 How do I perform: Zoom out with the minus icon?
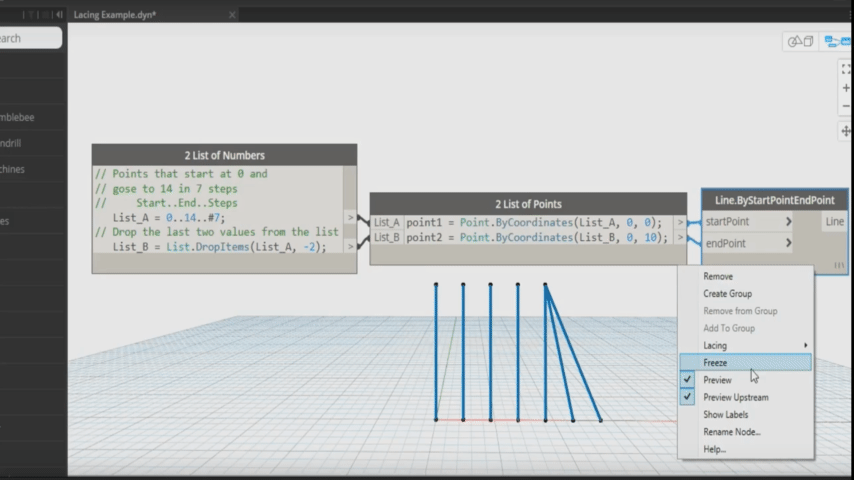(x=845, y=106)
